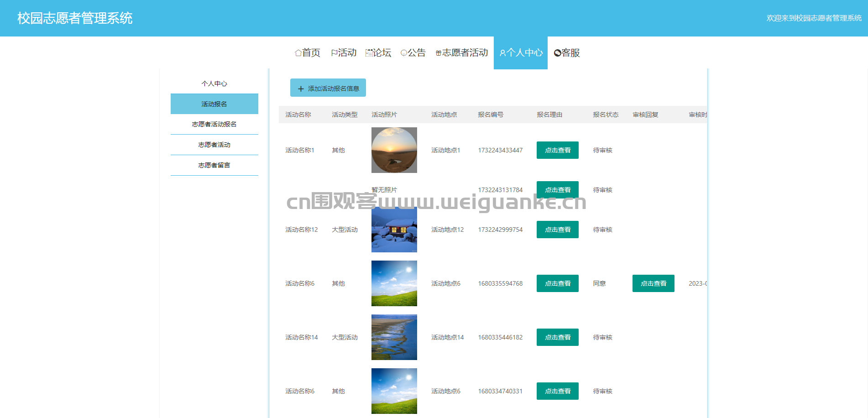The width and height of the screenshot is (868, 418).
Task: Click 点击查看 for registration 1680334740331
Action: point(558,391)
